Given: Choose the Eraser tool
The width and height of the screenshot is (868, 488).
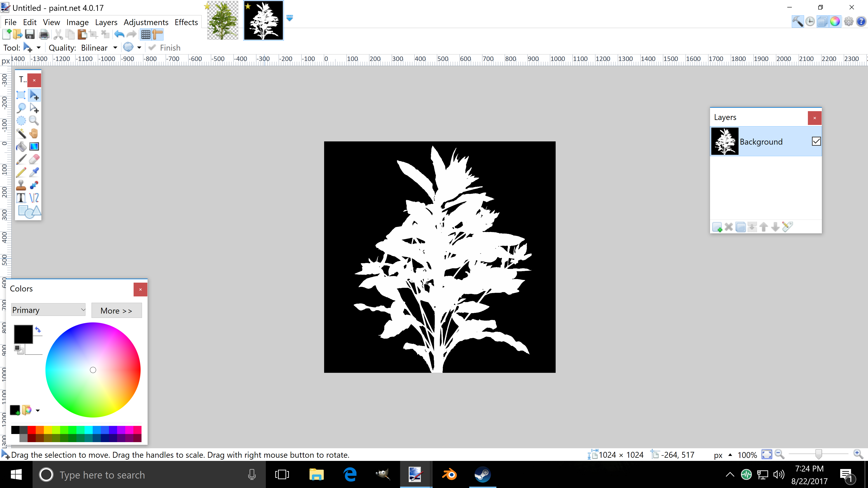Looking at the screenshot, I should (x=34, y=159).
